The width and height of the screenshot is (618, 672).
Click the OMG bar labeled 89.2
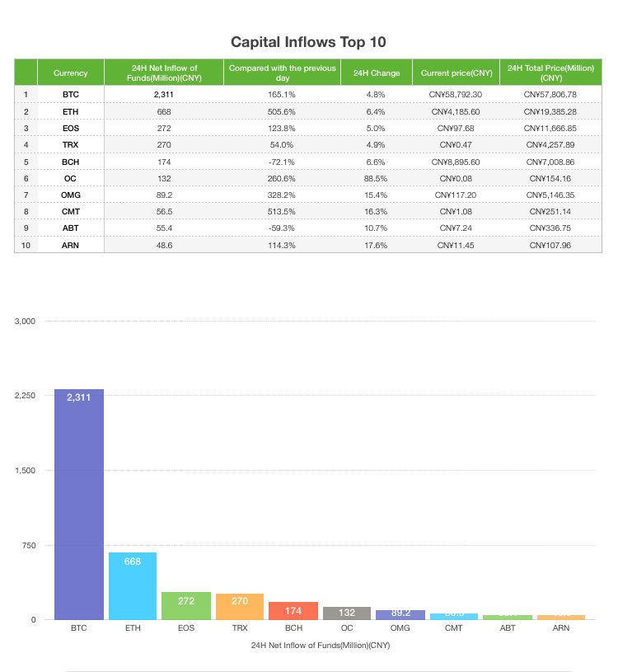[x=400, y=614]
